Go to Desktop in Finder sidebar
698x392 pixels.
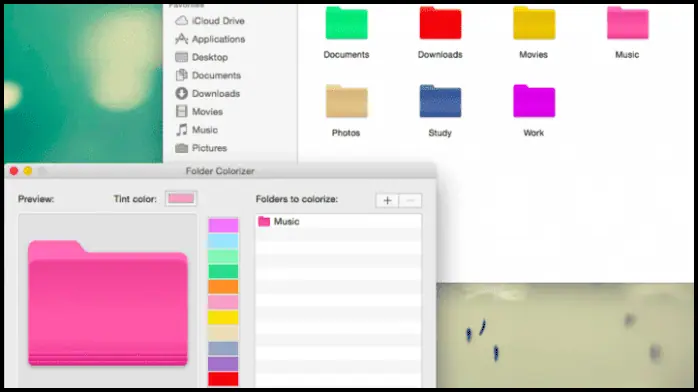pos(201,57)
